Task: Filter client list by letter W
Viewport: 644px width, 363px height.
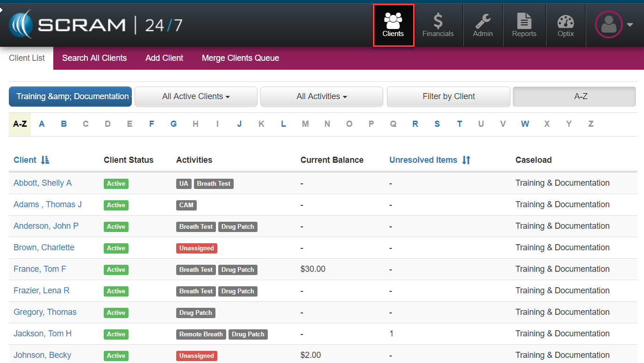Action: (x=525, y=124)
